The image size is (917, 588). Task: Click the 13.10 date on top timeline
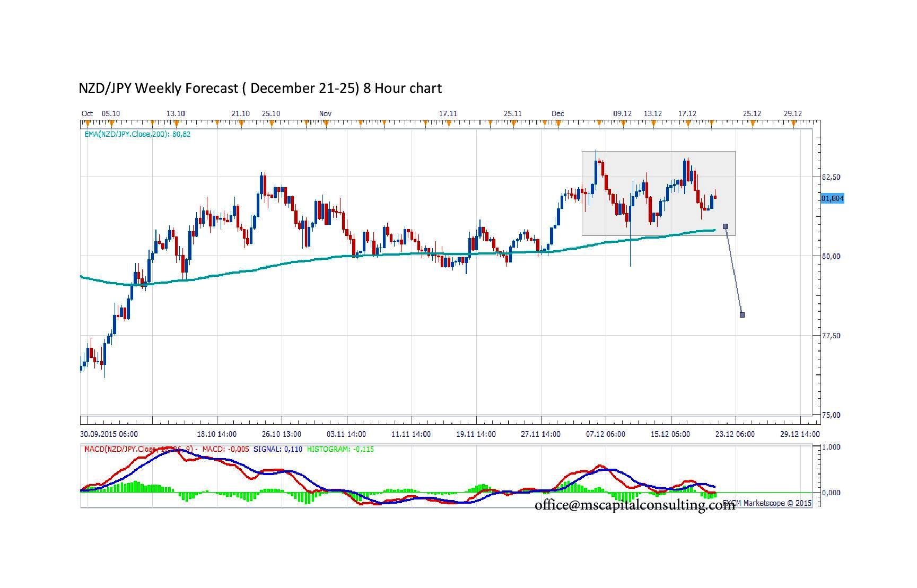click(x=176, y=113)
